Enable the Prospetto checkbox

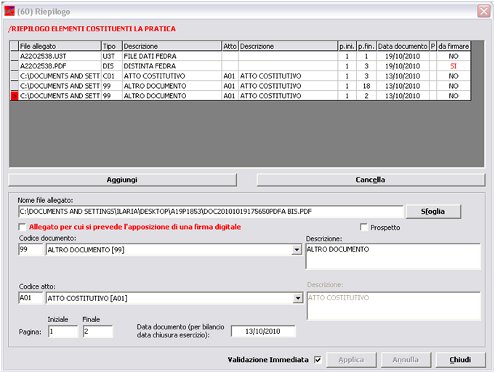[x=363, y=227]
